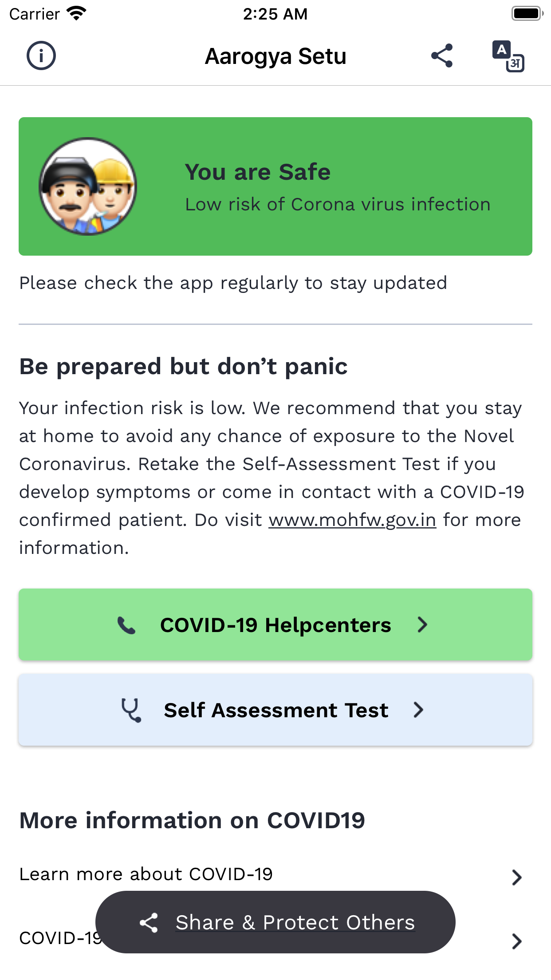Tap the phone icon on COVID-19 Helpcenters

(126, 624)
